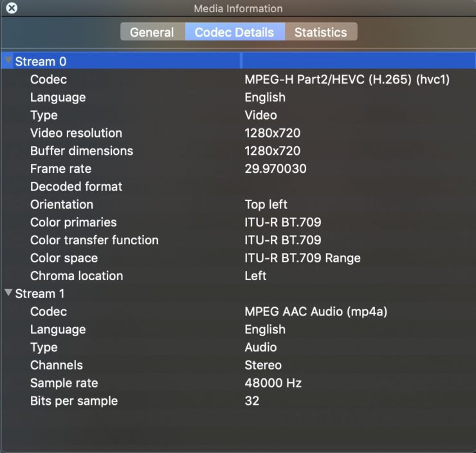Click the MPEG AAC Audio codec value
Viewport: 476px width, 453px height.
point(316,312)
